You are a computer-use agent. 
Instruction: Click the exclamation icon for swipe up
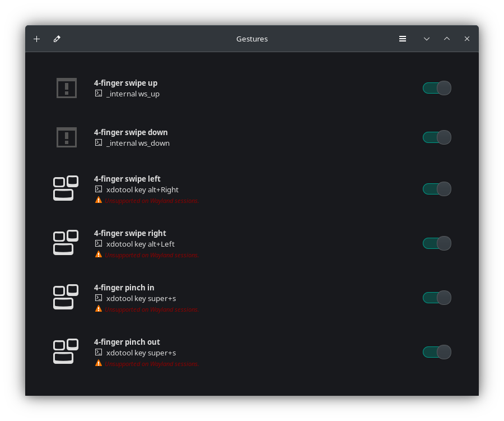(67, 88)
